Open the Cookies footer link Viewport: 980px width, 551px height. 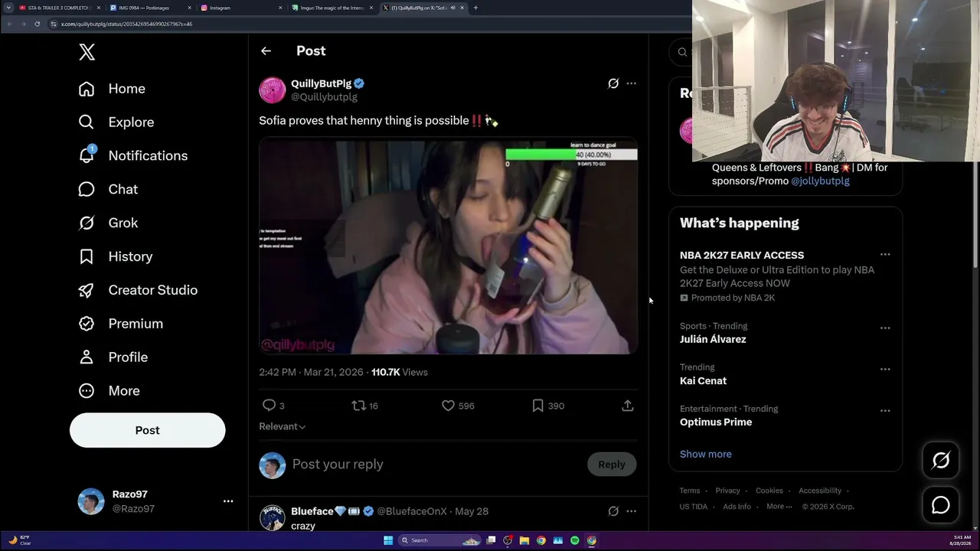coord(769,491)
